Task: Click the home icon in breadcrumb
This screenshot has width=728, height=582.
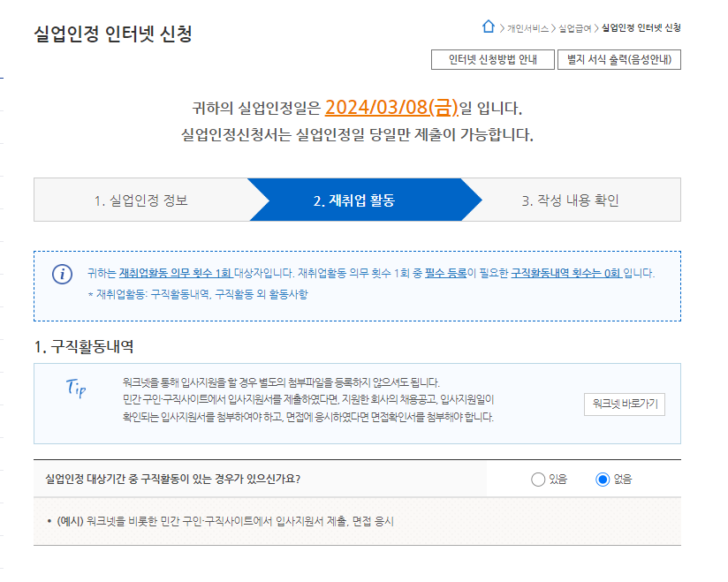Action: (x=488, y=26)
